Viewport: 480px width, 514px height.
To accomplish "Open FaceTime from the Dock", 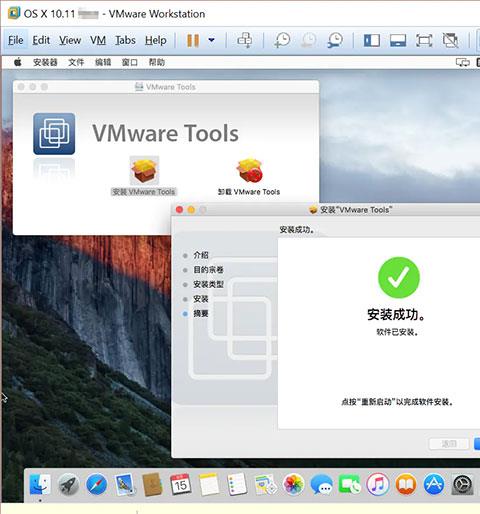I will tap(349, 484).
